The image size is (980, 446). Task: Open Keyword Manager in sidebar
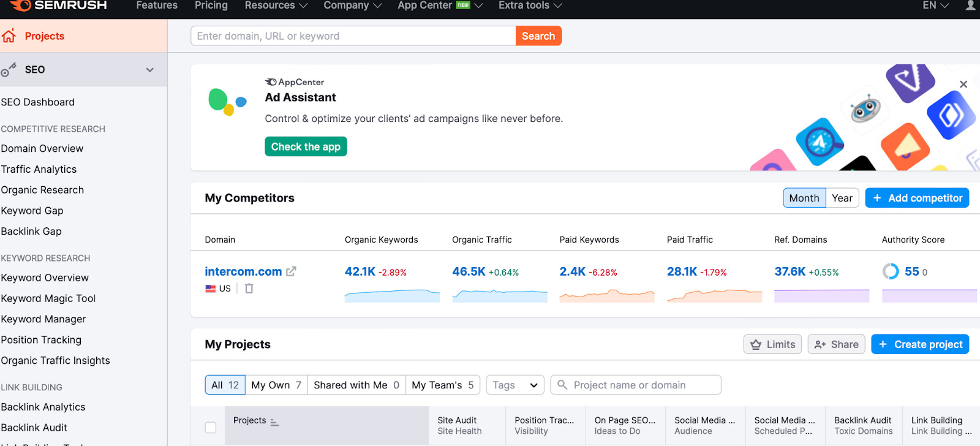coord(43,319)
